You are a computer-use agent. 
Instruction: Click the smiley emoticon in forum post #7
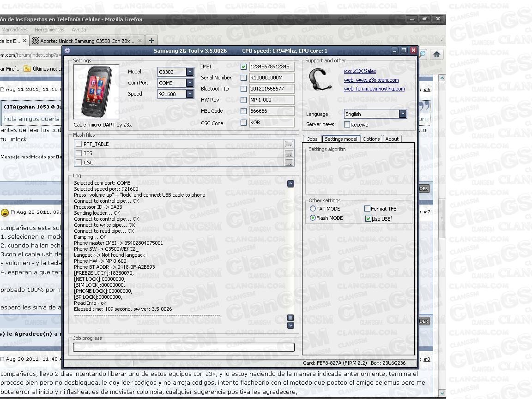pos(5,213)
